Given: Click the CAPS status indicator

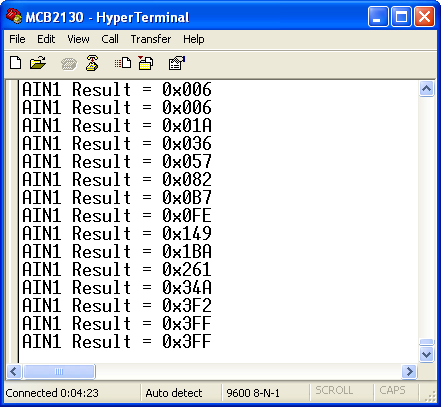Looking at the screenshot, I should pos(392,390).
